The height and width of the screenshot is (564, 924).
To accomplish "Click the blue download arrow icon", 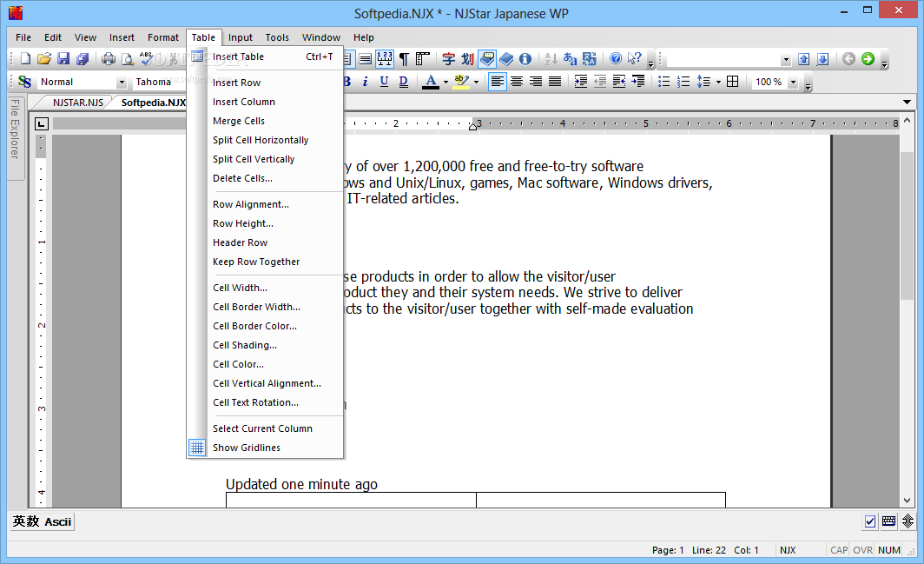I will [x=823, y=58].
